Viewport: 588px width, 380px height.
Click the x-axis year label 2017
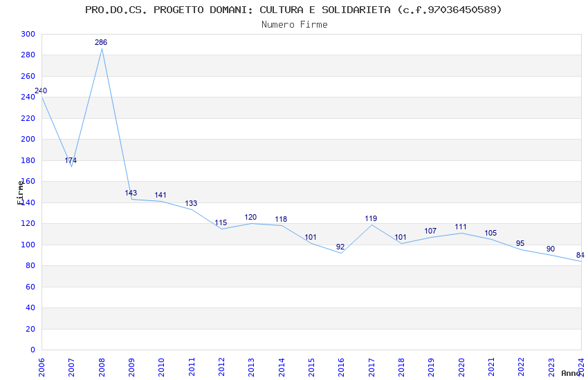(x=371, y=367)
